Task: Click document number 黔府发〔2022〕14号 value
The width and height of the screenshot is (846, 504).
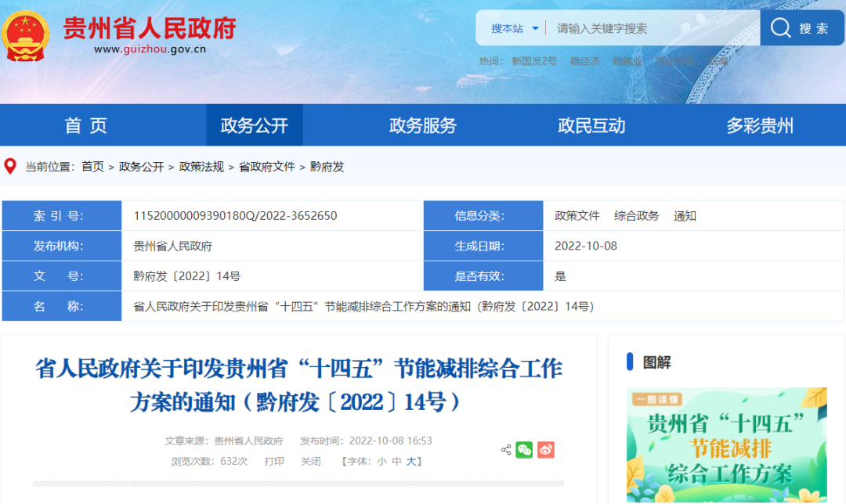Action: coord(186,276)
